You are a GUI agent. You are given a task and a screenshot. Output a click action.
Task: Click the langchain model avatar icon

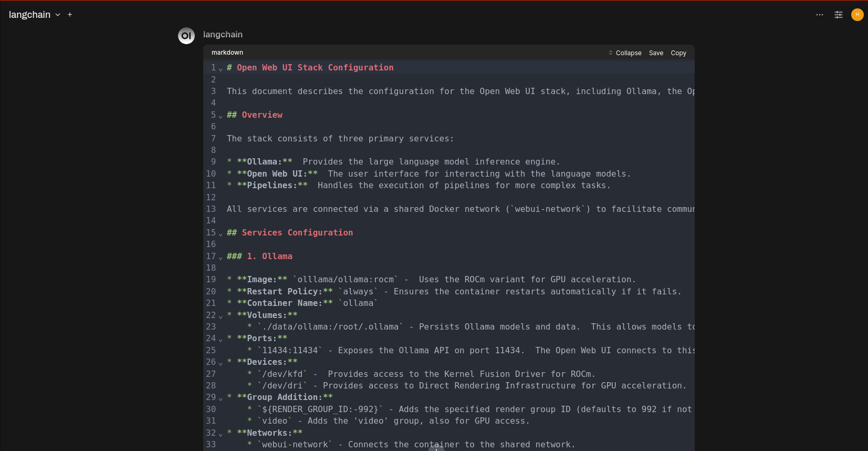186,36
